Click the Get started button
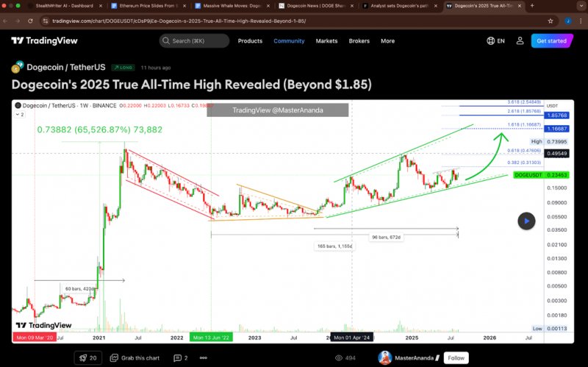The width and height of the screenshot is (588, 367). coord(552,41)
